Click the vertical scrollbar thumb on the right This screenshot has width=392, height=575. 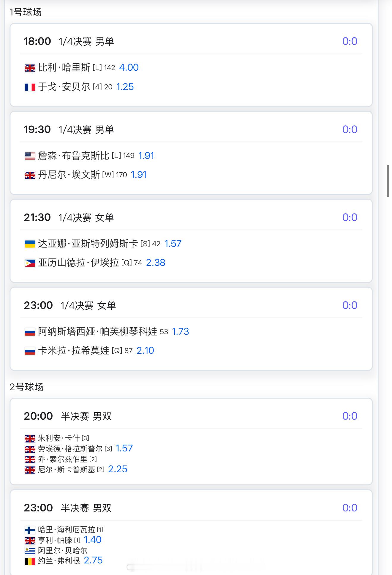(388, 181)
